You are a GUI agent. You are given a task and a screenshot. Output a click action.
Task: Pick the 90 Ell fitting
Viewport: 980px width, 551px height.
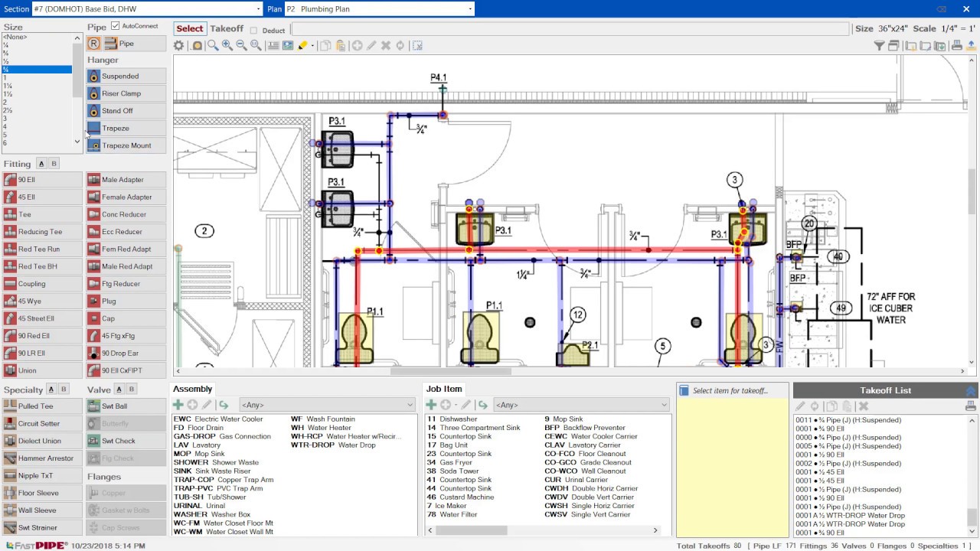42,180
